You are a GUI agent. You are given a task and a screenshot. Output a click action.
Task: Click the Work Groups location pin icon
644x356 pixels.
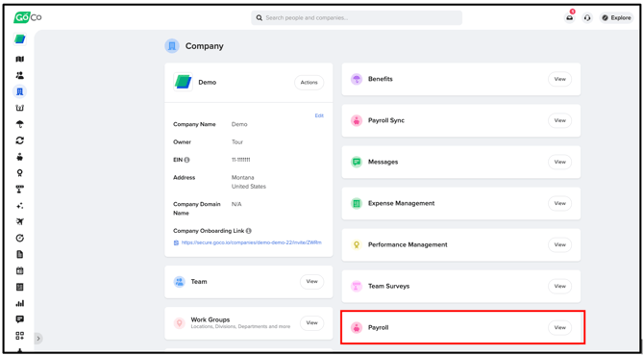point(179,323)
